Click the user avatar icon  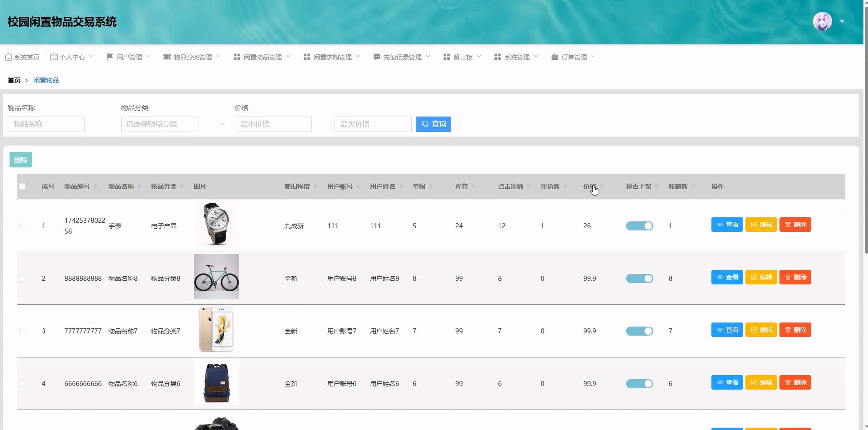pyautogui.click(x=822, y=21)
